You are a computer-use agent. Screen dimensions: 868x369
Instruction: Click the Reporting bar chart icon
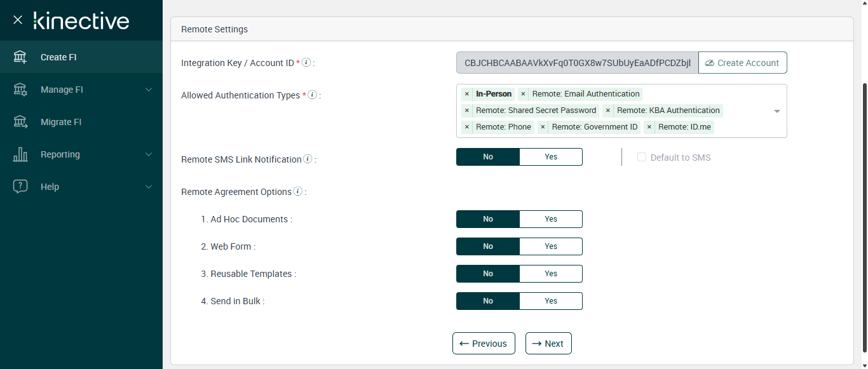coord(20,154)
